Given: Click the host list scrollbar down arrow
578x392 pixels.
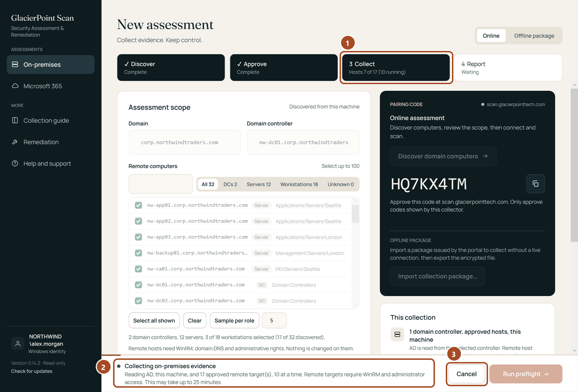Looking at the screenshot, I should point(355,305).
